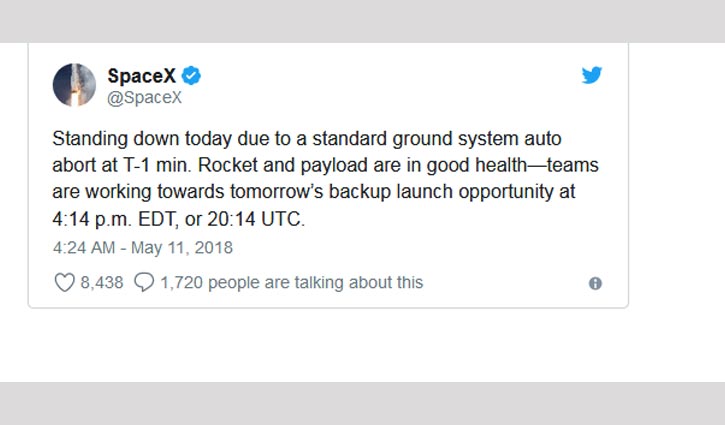Open the @SpaceX handle link
Viewport: 725px width, 425px height.
coord(145,98)
